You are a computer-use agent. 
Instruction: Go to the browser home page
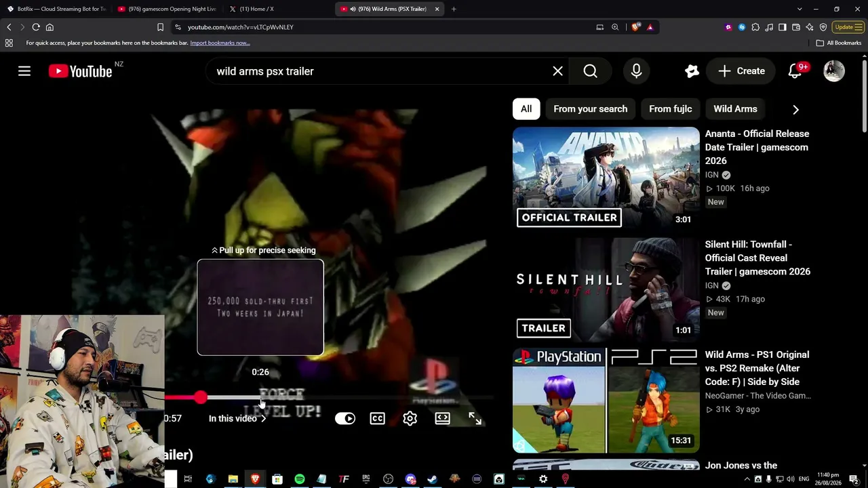pyautogui.click(x=50, y=27)
